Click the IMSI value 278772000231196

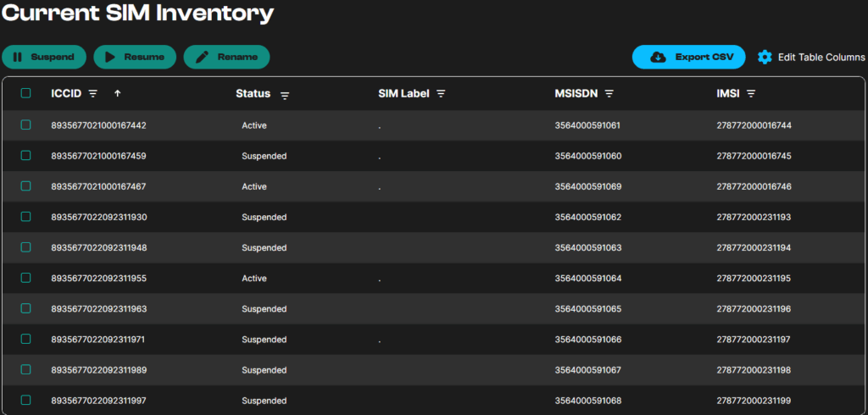(x=754, y=308)
